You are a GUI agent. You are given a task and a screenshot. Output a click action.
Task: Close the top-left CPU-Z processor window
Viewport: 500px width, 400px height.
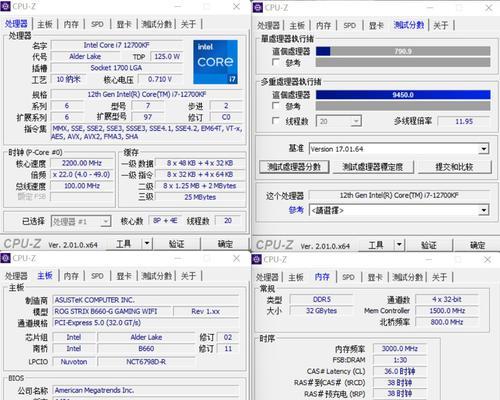236,7
